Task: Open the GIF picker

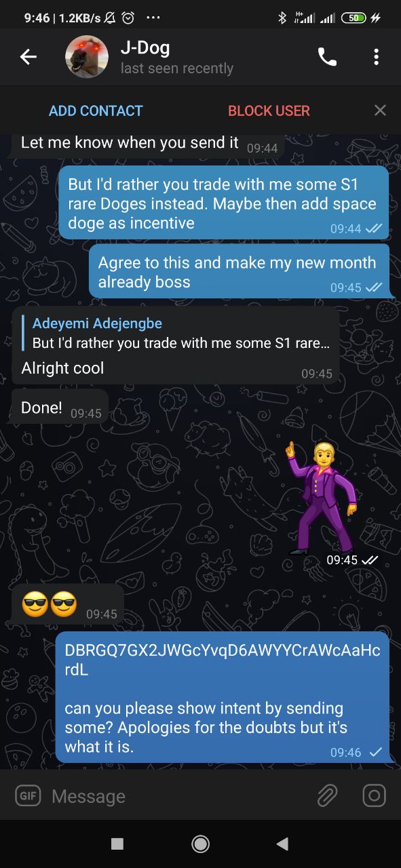Action: (28, 795)
